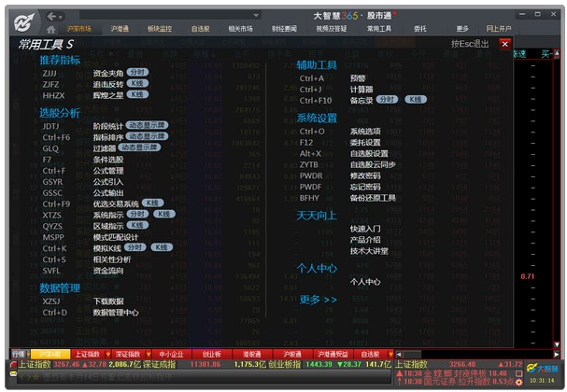Click K线 pill beside 备忘录

(416, 99)
